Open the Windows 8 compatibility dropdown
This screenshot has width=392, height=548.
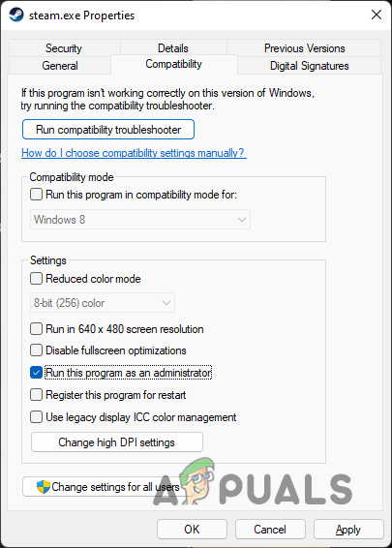pyautogui.click(x=140, y=220)
